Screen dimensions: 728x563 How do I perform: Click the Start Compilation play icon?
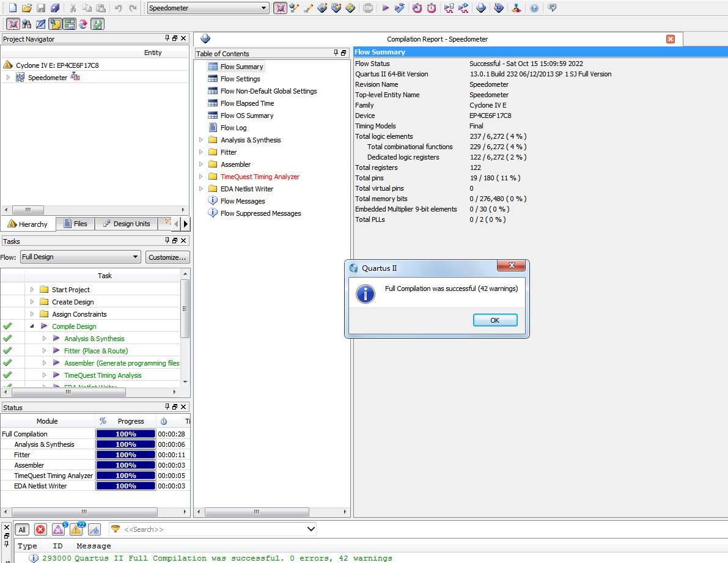point(385,8)
